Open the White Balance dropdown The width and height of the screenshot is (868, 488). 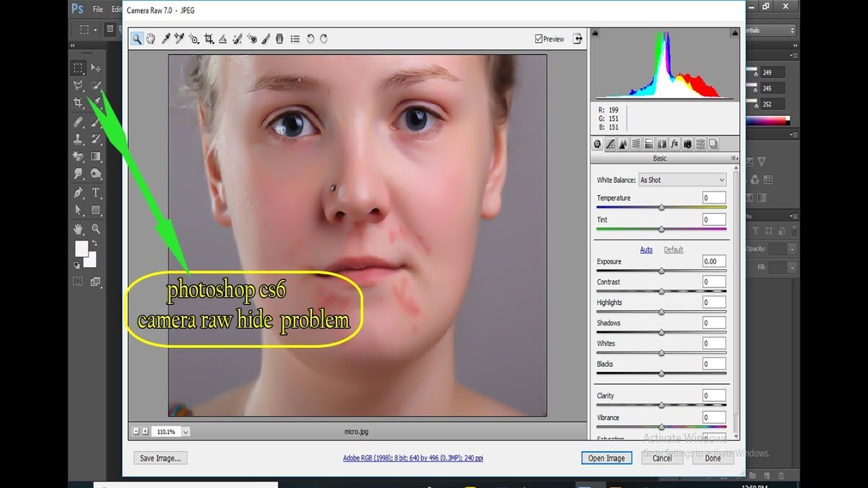(682, 180)
